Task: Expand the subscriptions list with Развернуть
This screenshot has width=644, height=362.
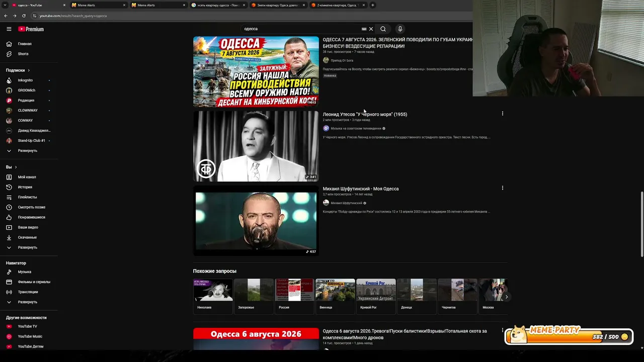Action: [x=29, y=151]
